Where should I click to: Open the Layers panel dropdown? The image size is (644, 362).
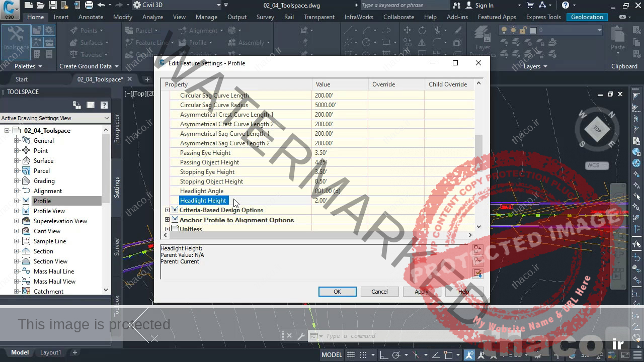(536, 66)
